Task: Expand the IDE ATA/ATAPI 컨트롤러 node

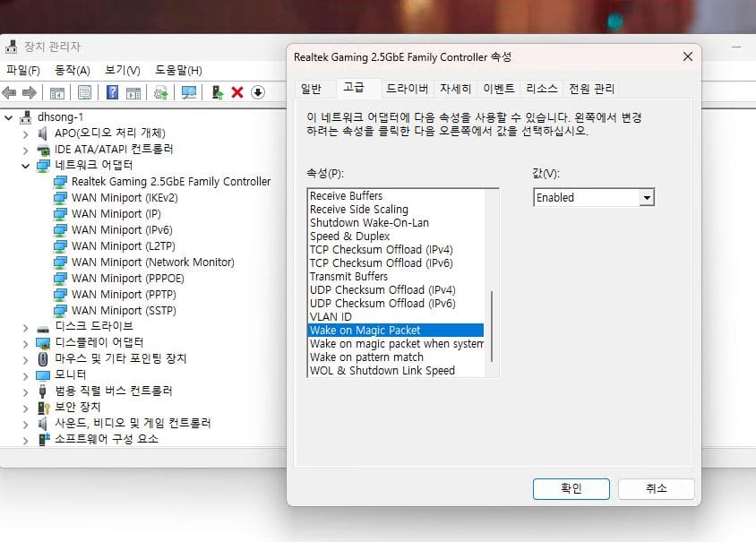Action: (x=26, y=151)
